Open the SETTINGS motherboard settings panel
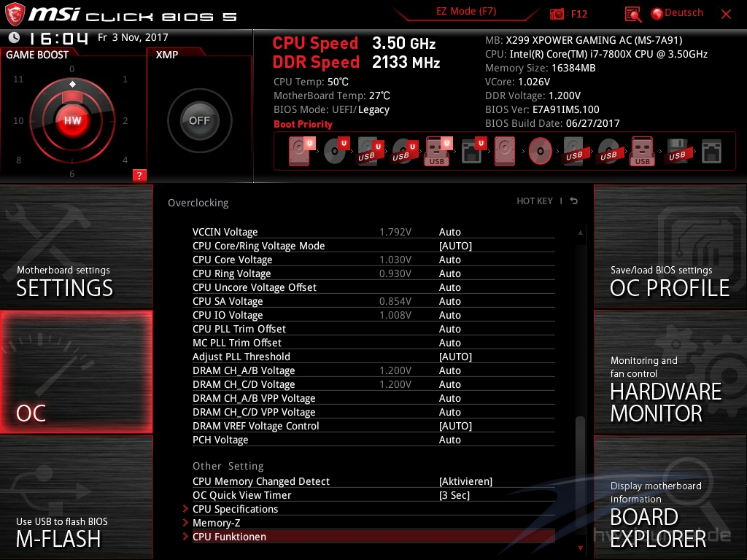747x560 pixels. click(76, 246)
